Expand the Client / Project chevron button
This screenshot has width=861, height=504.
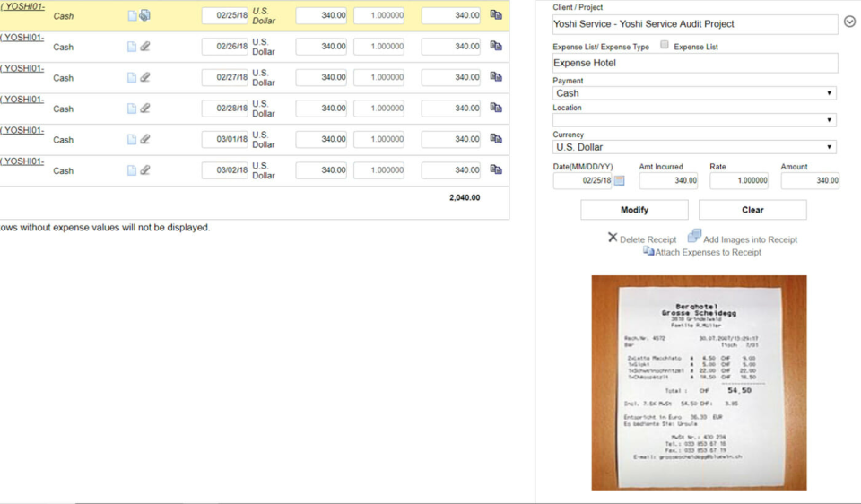coord(849,22)
